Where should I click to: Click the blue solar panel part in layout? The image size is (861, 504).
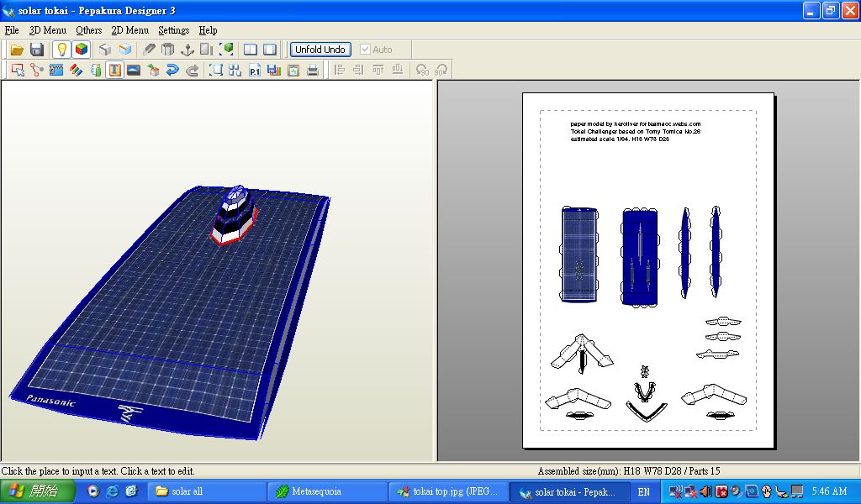click(x=579, y=254)
